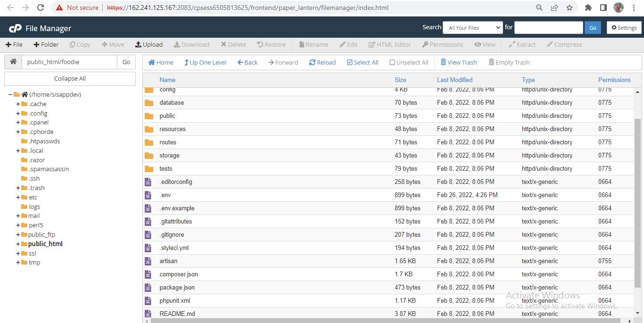Click Compress in the toolbar
This screenshot has height=323, width=644.
tap(564, 44)
